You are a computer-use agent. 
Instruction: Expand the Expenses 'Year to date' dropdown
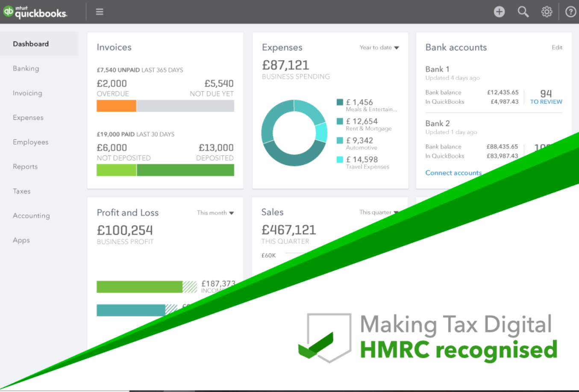click(379, 47)
